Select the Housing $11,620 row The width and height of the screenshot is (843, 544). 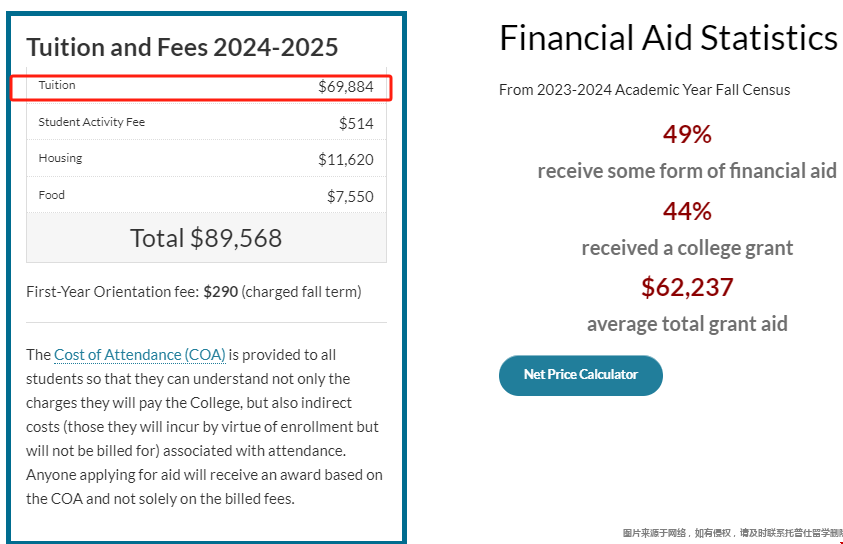[206, 159]
